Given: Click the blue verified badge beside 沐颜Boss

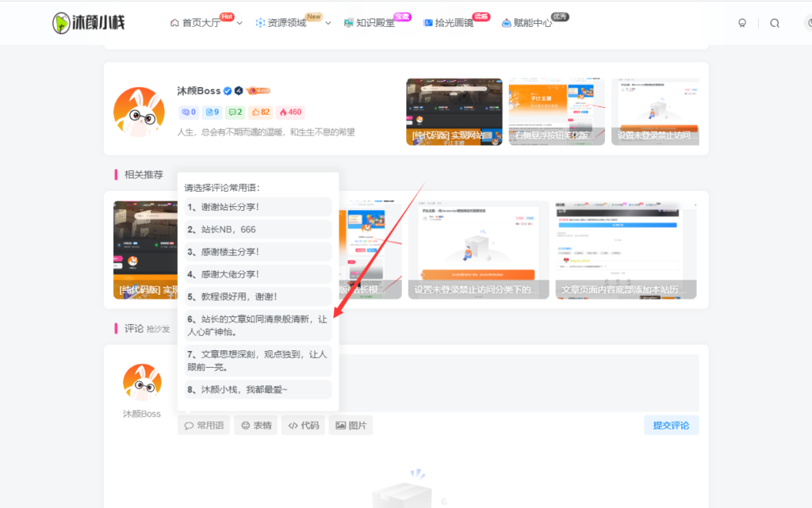Looking at the screenshot, I should coord(228,90).
